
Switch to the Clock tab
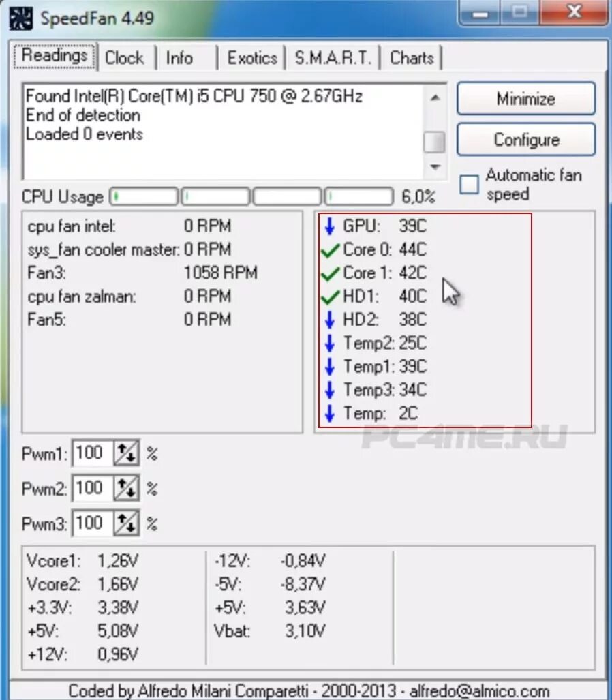click(125, 58)
